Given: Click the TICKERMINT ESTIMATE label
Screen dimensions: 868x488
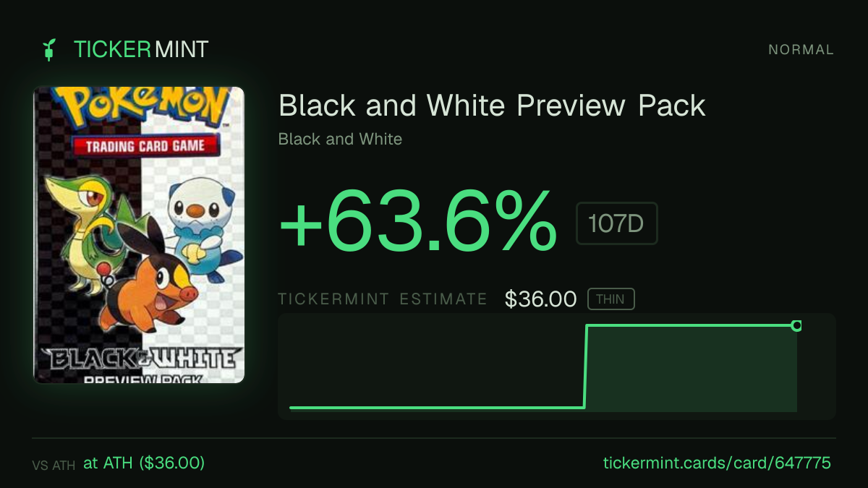Looking at the screenshot, I should (x=383, y=299).
